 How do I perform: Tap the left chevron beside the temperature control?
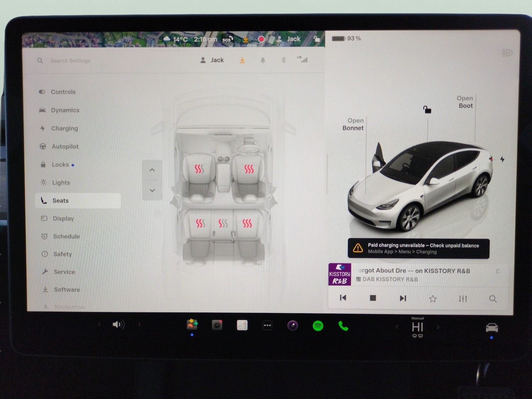tap(397, 327)
